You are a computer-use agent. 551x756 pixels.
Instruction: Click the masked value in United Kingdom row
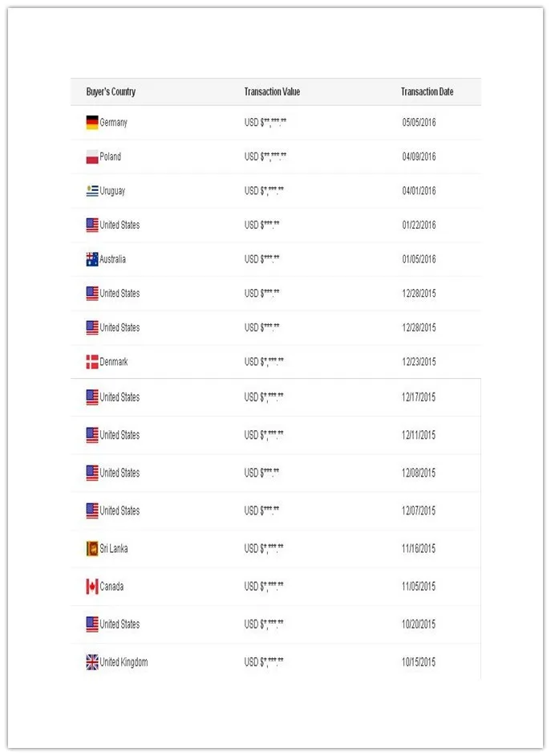[264, 662]
